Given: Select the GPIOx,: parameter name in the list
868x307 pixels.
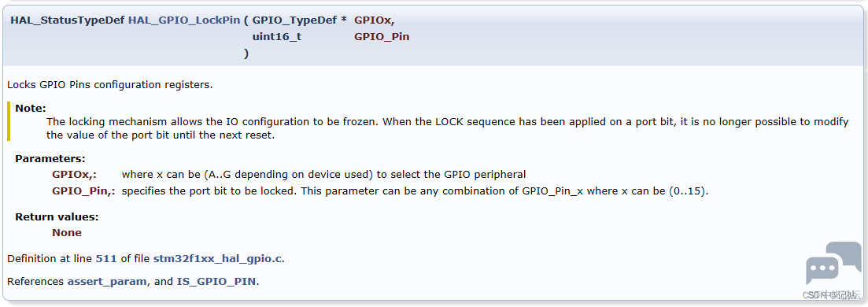Looking at the screenshot, I should (x=74, y=175).
